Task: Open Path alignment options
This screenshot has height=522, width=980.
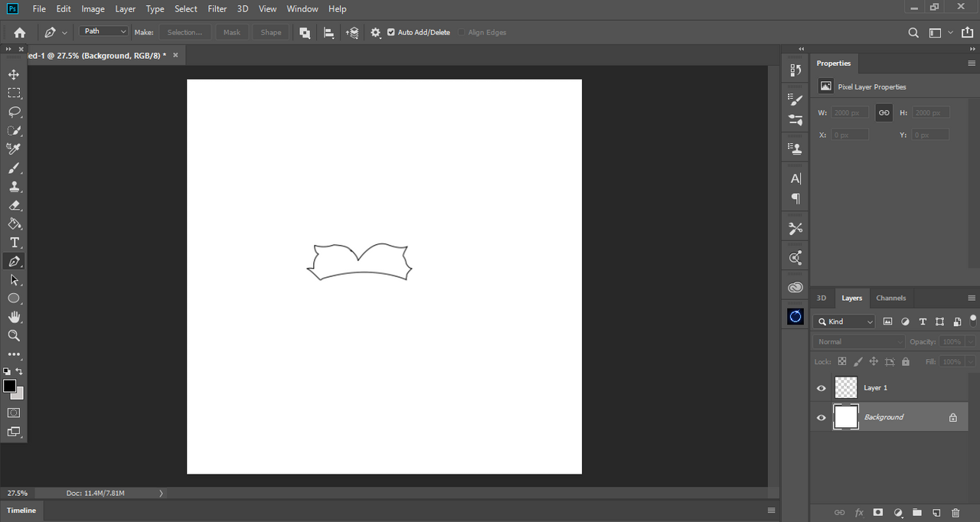Action: [328, 32]
